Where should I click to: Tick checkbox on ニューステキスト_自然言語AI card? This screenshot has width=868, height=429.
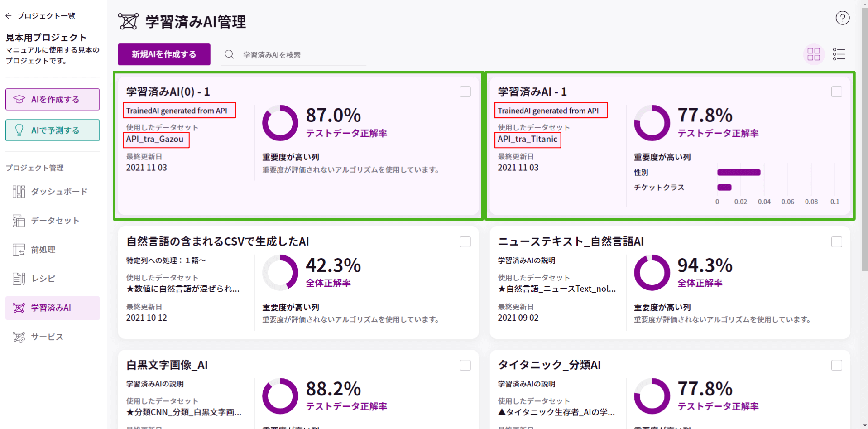[837, 242]
